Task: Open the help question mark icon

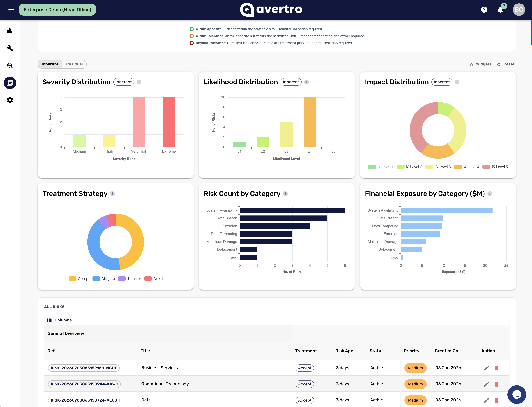Action: tap(484, 10)
